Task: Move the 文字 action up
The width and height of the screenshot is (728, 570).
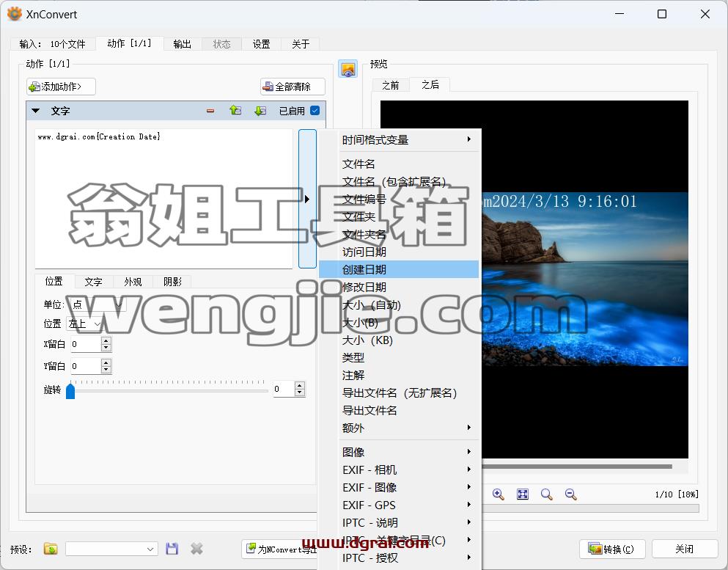Action: click(x=235, y=111)
